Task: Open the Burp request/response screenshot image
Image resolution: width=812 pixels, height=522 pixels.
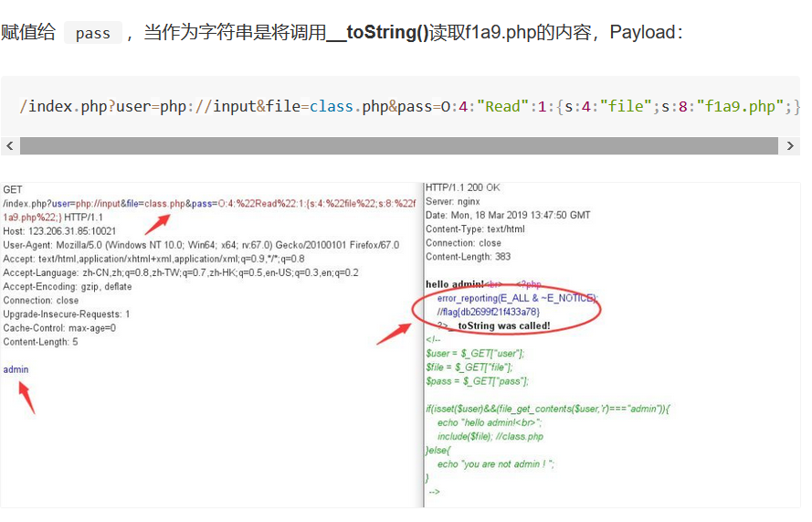Action: coord(400,346)
